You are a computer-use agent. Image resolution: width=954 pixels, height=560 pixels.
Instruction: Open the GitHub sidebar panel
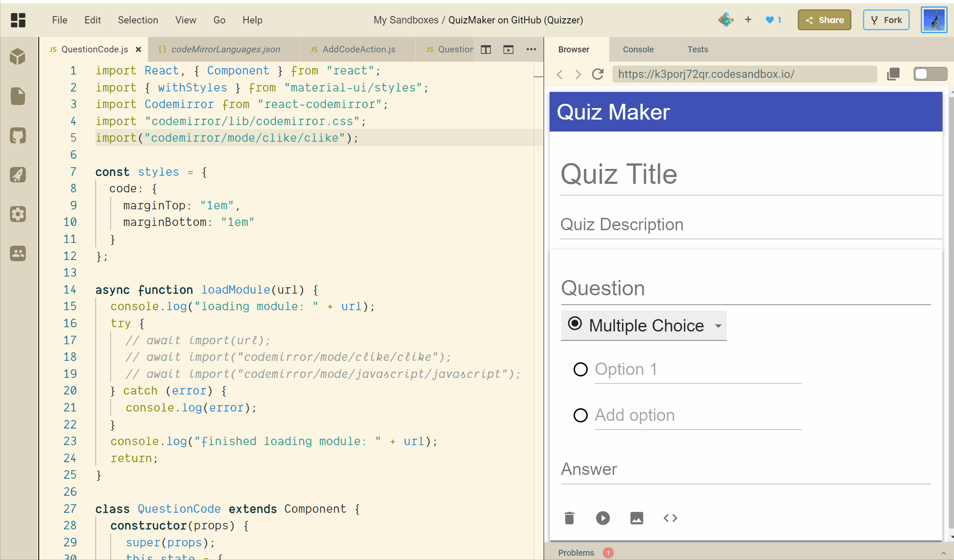18,135
